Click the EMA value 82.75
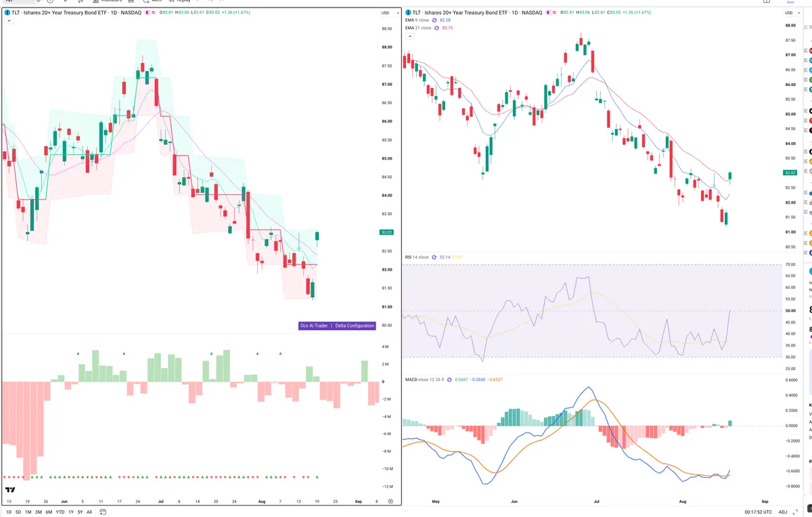Image resolution: width=812 pixels, height=517 pixels. click(447, 28)
